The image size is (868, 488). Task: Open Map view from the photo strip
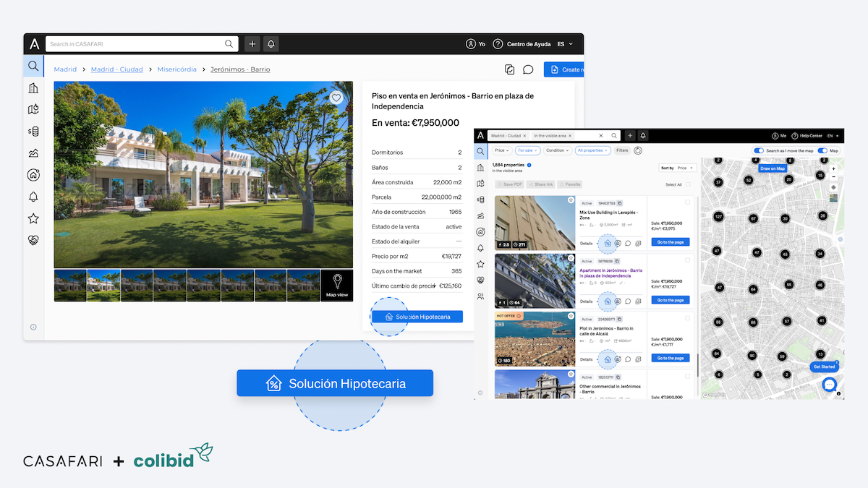point(337,286)
